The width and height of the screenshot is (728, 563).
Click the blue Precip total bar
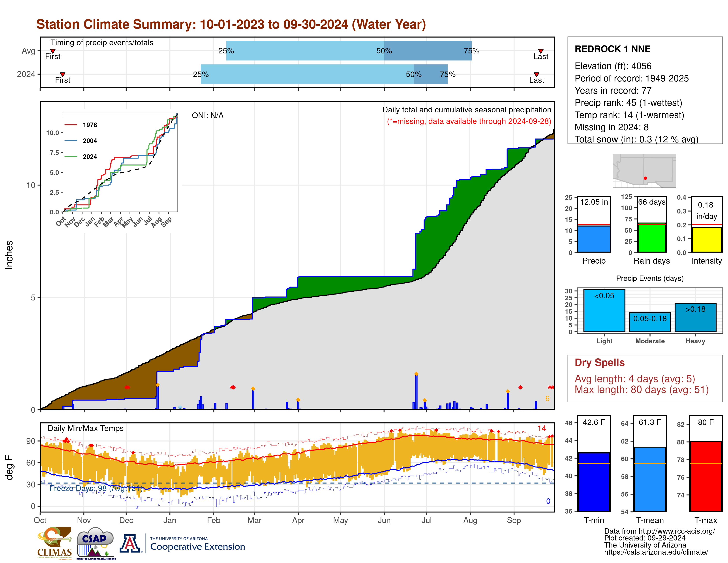(x=594, y=239)
